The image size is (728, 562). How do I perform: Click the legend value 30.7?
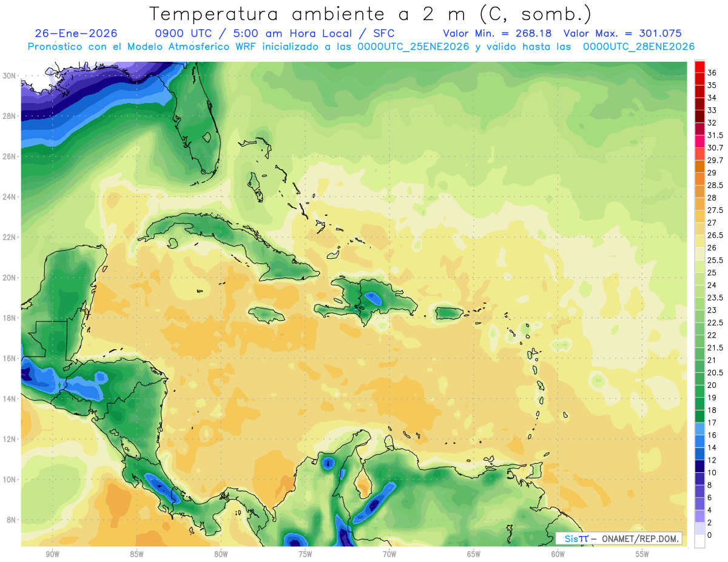715,148
